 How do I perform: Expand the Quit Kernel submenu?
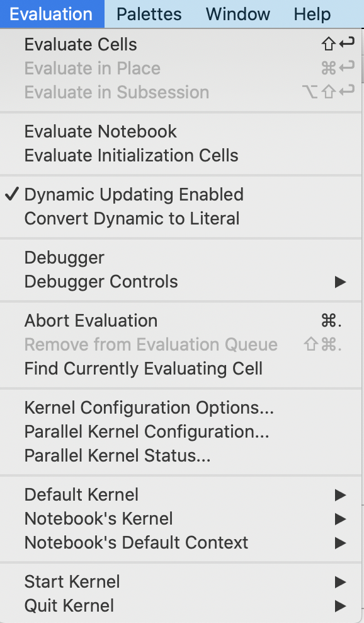point(68,605)
